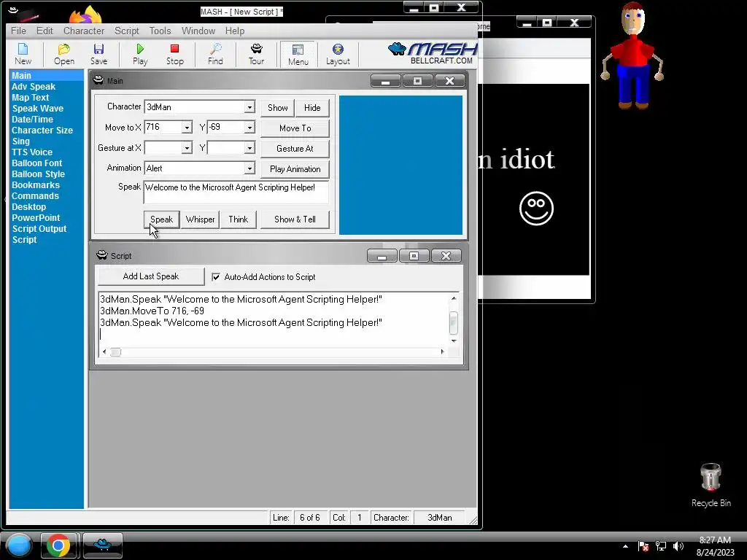Click the Whisper button
747x560 pixels.
200,219
